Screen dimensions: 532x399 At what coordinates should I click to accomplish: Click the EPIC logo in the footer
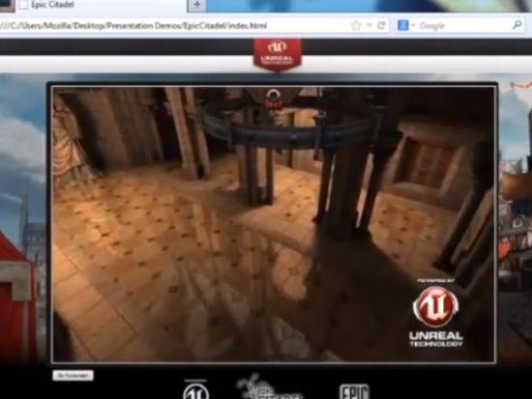[x=354, y=391]
